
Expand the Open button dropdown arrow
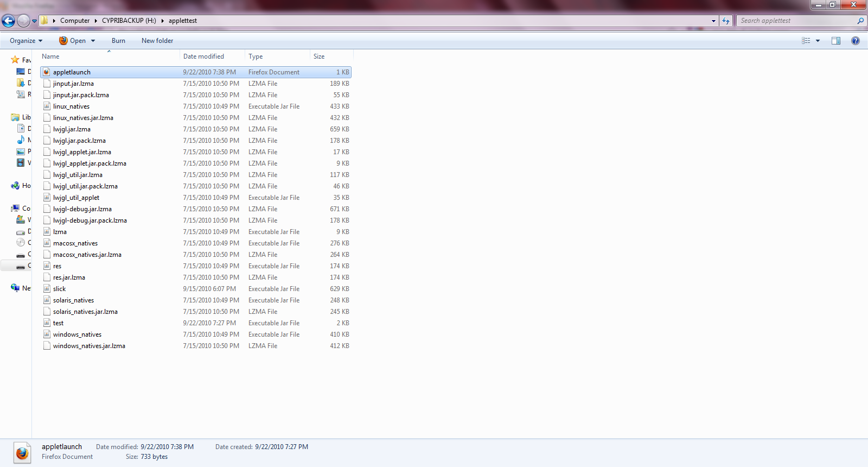point(93,41)
